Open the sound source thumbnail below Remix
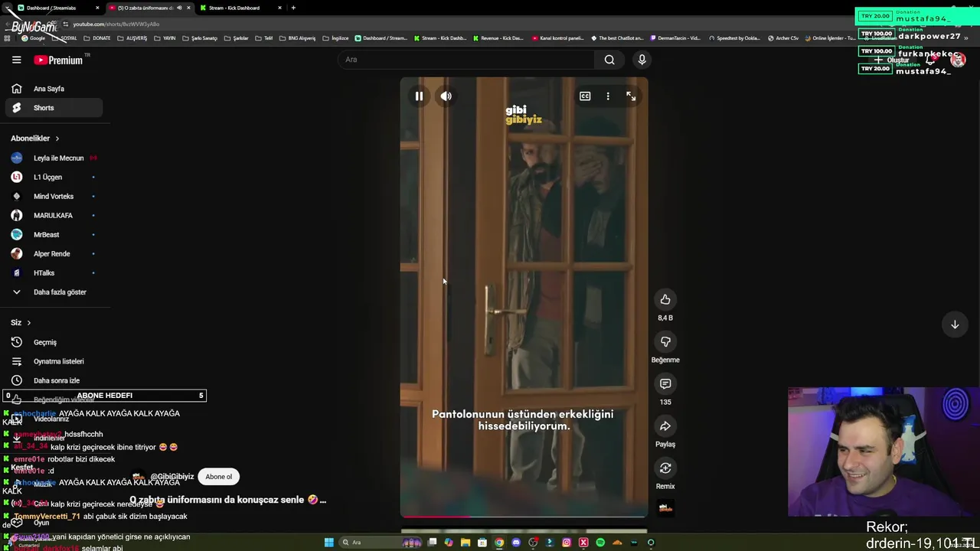This screenshot has height=551, width=980. click(665, 507)
